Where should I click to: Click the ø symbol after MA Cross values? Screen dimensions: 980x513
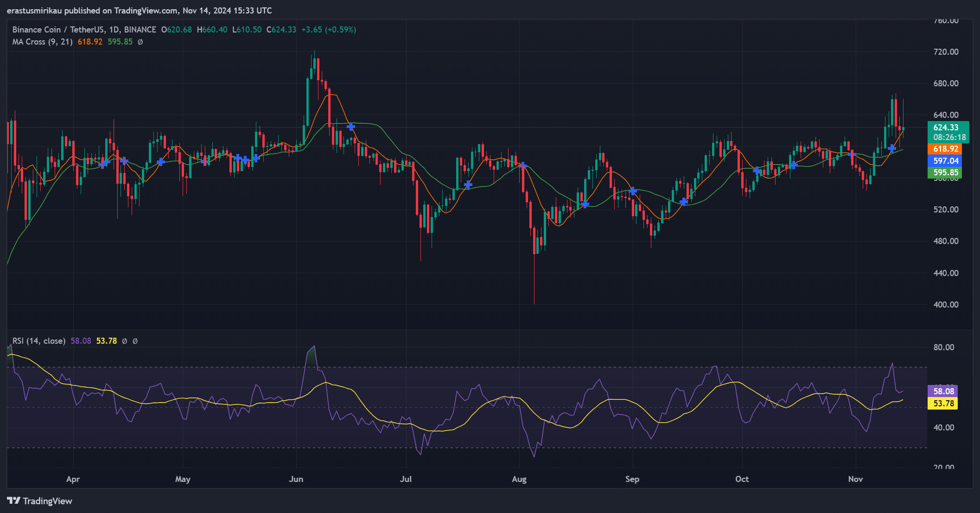click(140, 42)
